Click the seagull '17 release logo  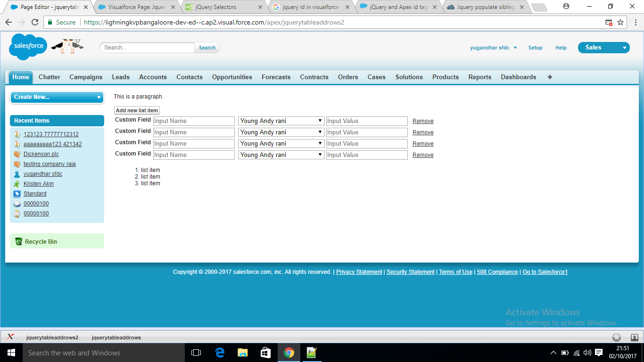(x=67, y=45)
